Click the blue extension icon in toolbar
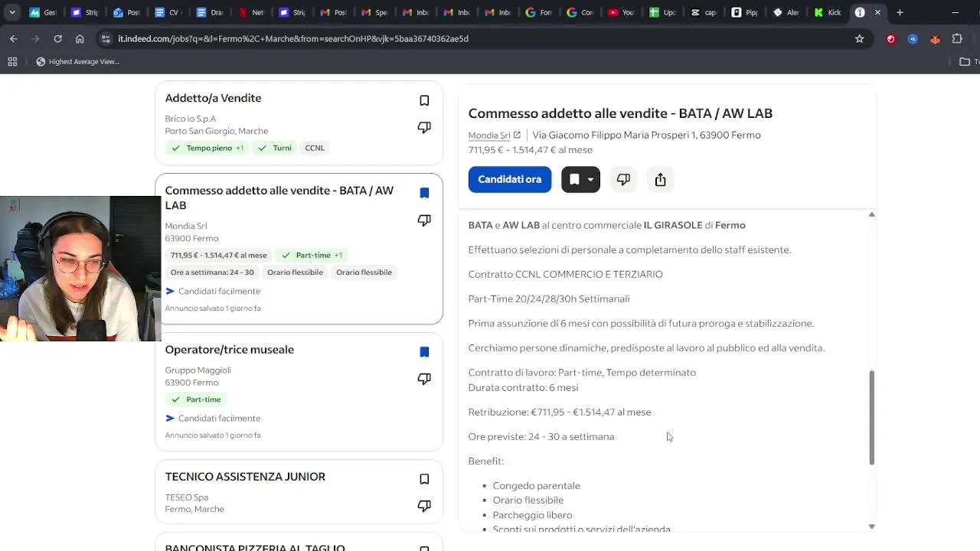This screenshot has height=551, width=980. [x=913, y=38]
